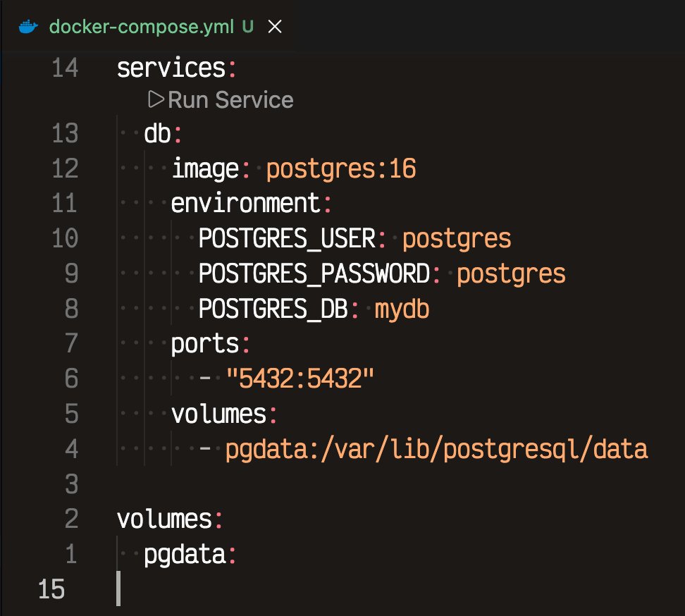Click the 'image' key
Viewport: 685px width, 616px height.
click(x=205, y=168)
